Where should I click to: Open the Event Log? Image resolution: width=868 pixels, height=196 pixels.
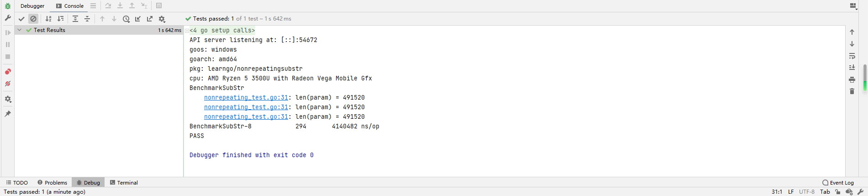[838, 182]
